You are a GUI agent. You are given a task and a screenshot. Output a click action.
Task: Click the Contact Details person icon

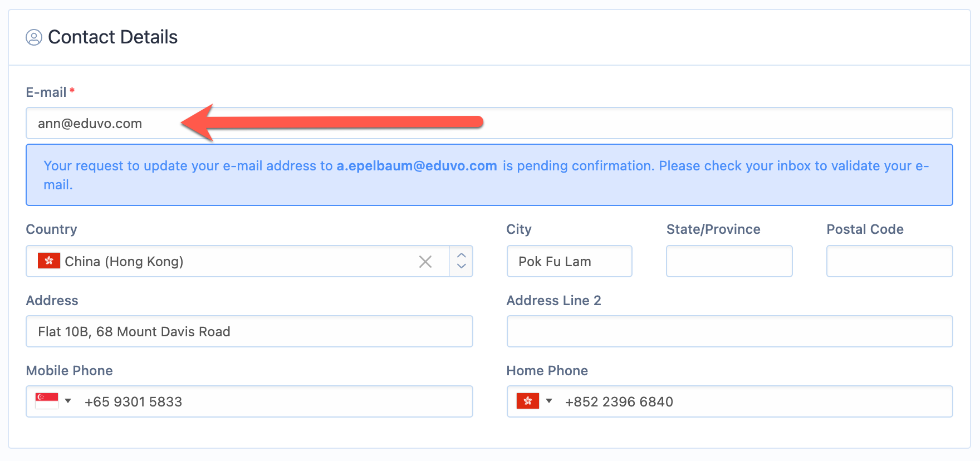point(34,37)
